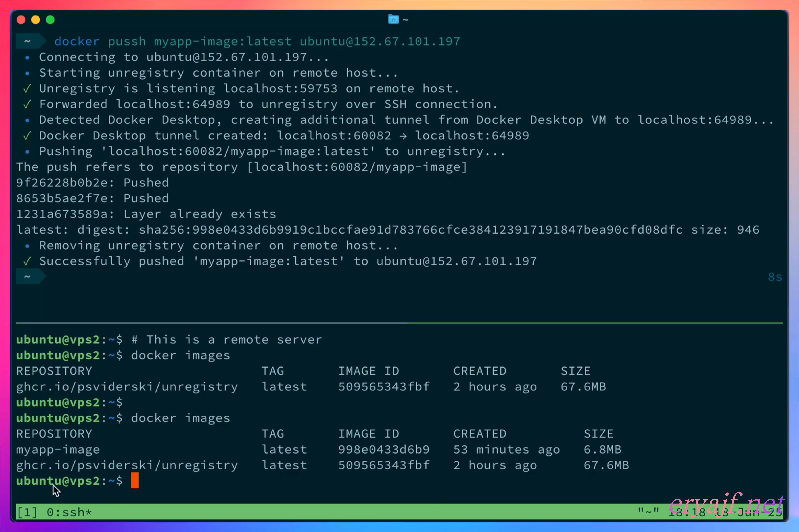
Task: Click the tmux session '[1]' indicator
Action: (27, 512)
